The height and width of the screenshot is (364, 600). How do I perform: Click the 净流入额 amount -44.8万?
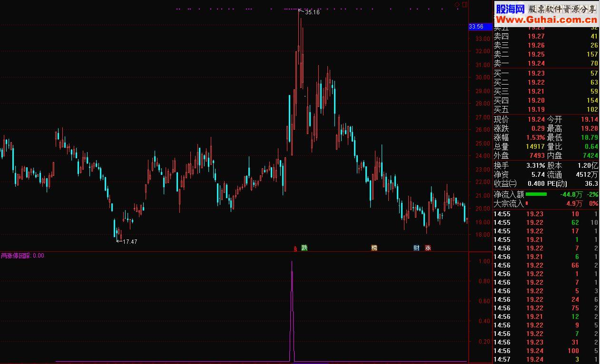pyautogui.click(x=570, y=194)
